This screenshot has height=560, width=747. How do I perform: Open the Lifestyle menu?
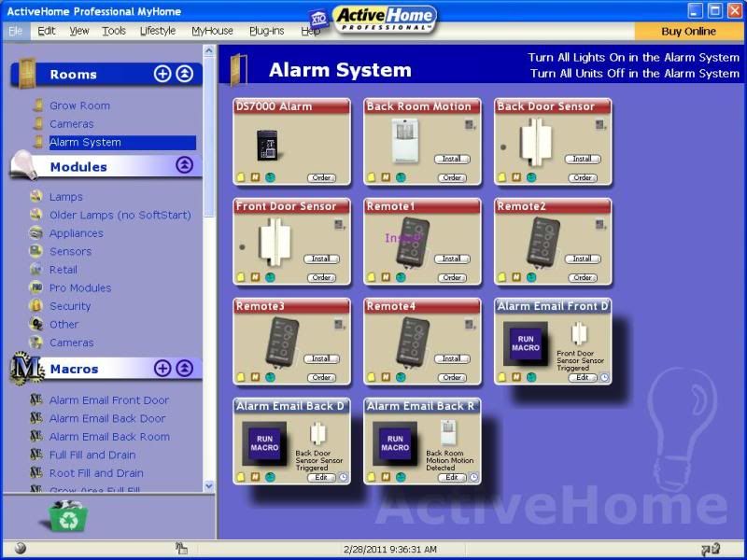[158, 31]
